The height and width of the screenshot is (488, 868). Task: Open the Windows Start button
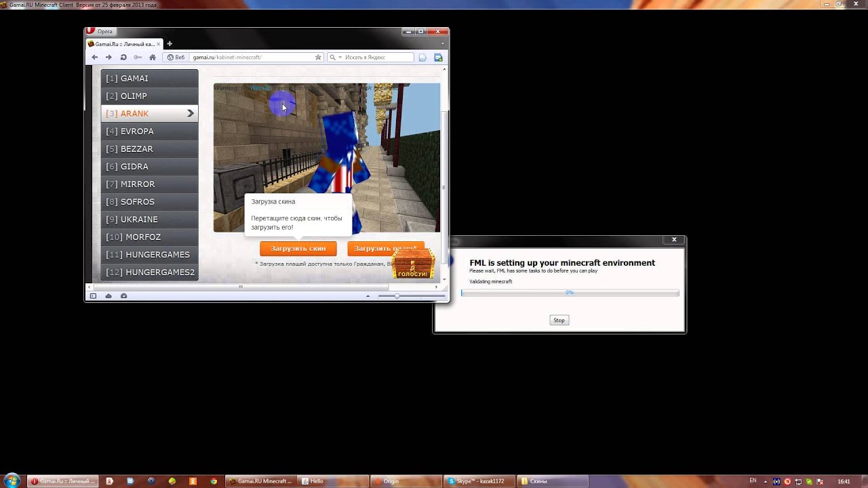point(12,481)
